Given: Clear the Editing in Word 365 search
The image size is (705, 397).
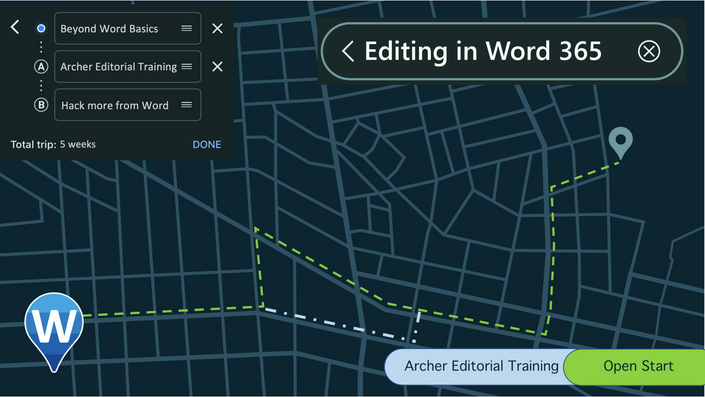Looking at the screenshot, I should (x=649, y=51).
